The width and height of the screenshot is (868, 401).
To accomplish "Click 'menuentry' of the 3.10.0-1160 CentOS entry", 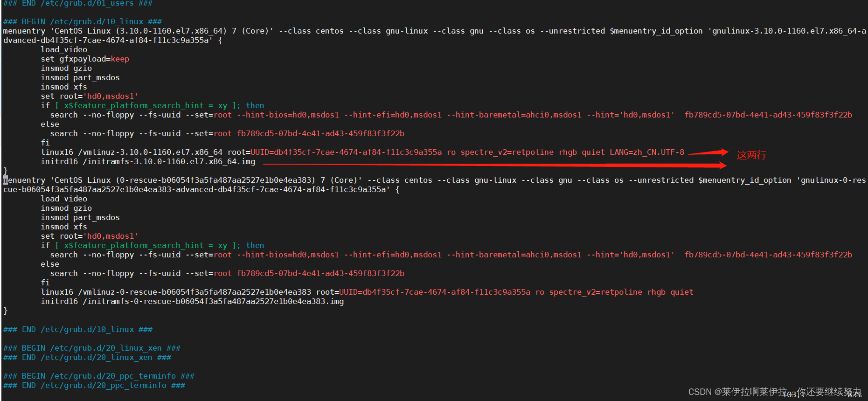I will pos(24,31).
